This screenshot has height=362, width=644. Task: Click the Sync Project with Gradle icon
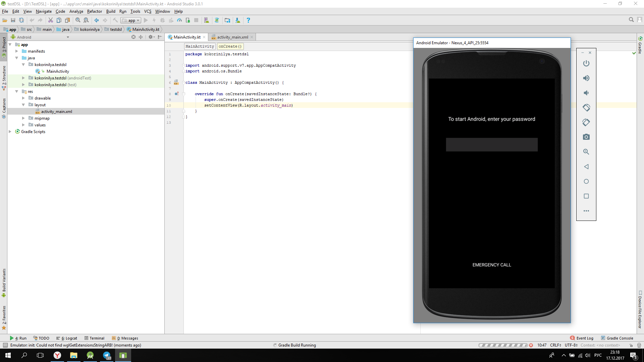tap(217, 20)
